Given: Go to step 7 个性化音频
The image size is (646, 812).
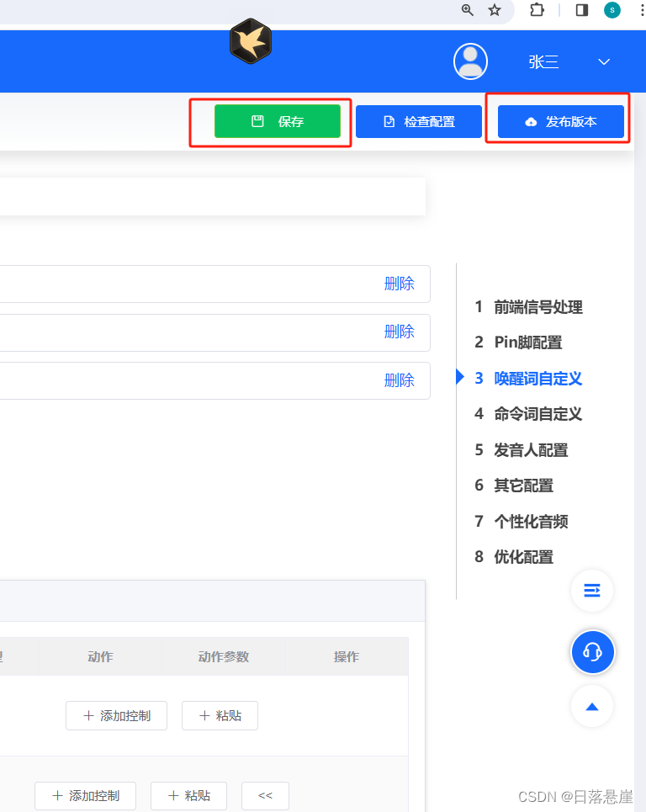Looking at the screenshot, I should [522, 521].
